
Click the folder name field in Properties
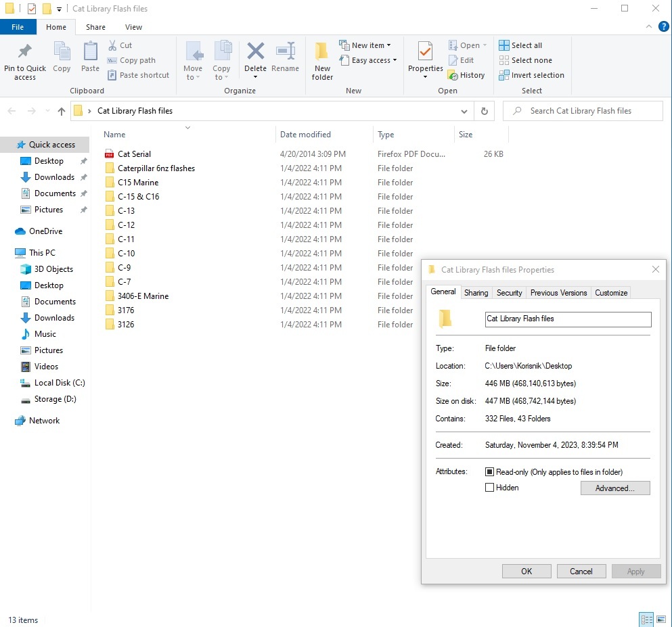(568, 319)
